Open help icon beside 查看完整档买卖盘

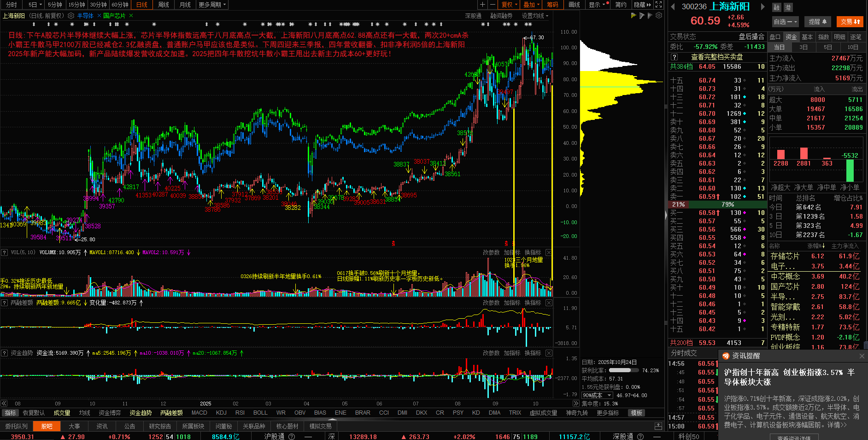(674, 57)
